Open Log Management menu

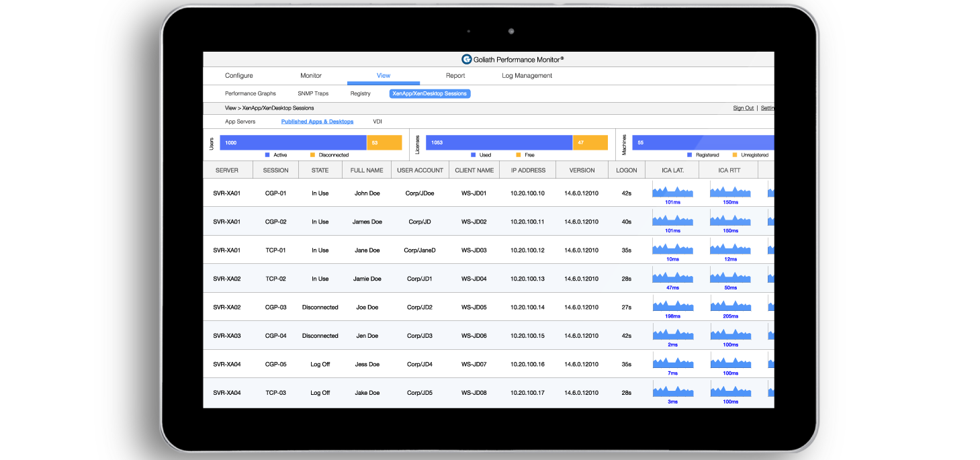pos(527,76)
